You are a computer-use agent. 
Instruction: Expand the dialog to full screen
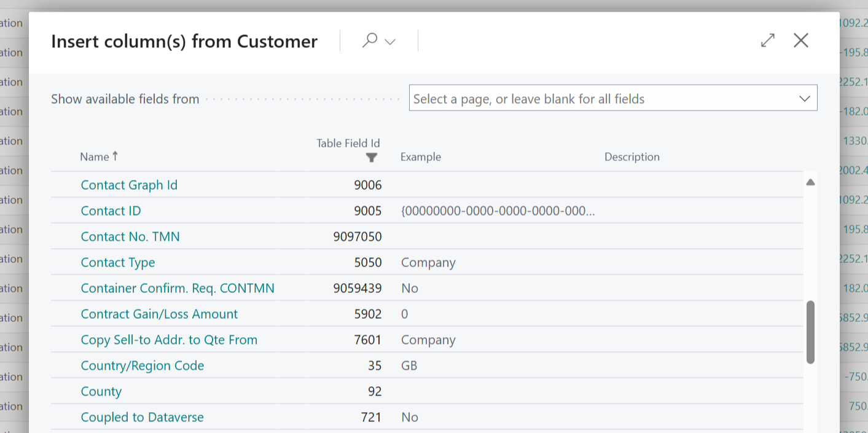(767, 40)
